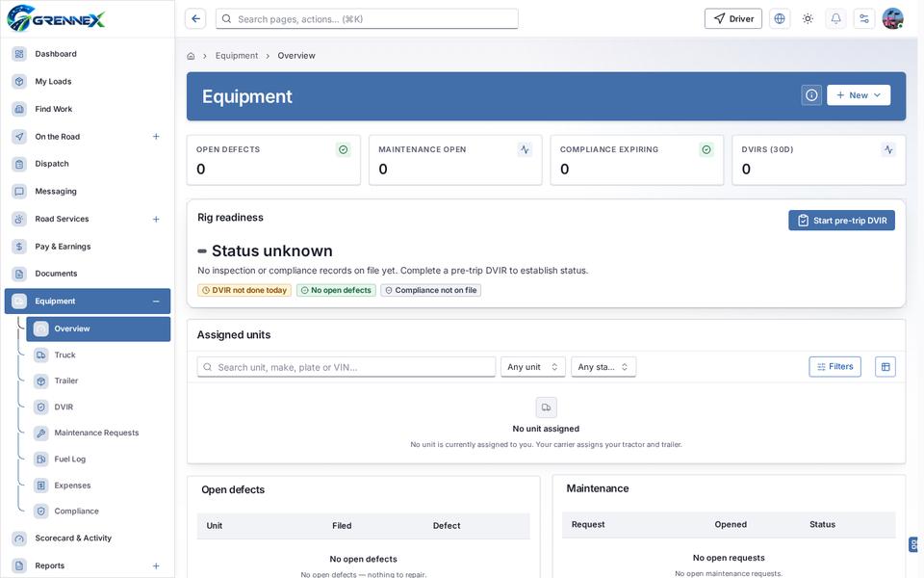This screenshot has width=924, height=578.
Task: Open My Loads page
Action: click(88, 81)
